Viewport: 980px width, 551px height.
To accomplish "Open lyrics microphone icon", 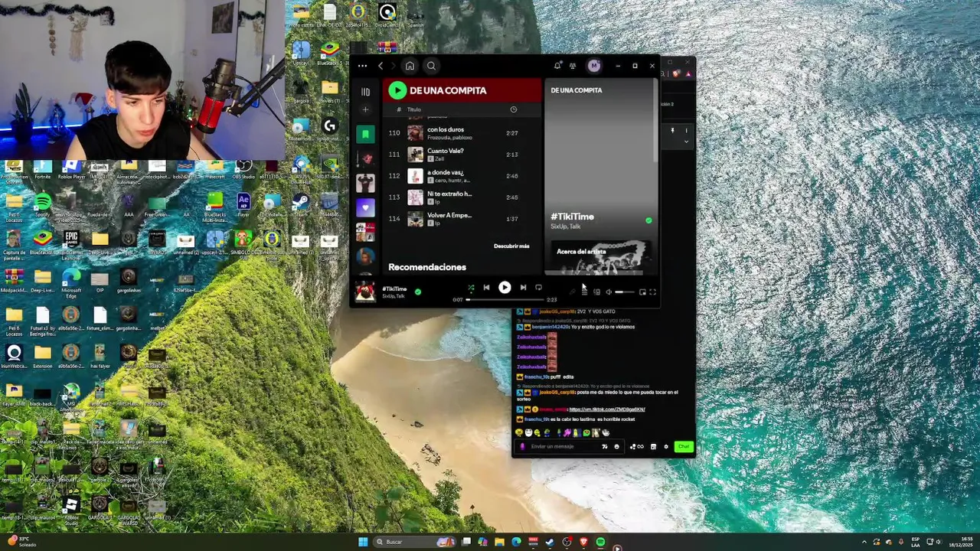I will (x=572, y=292).
